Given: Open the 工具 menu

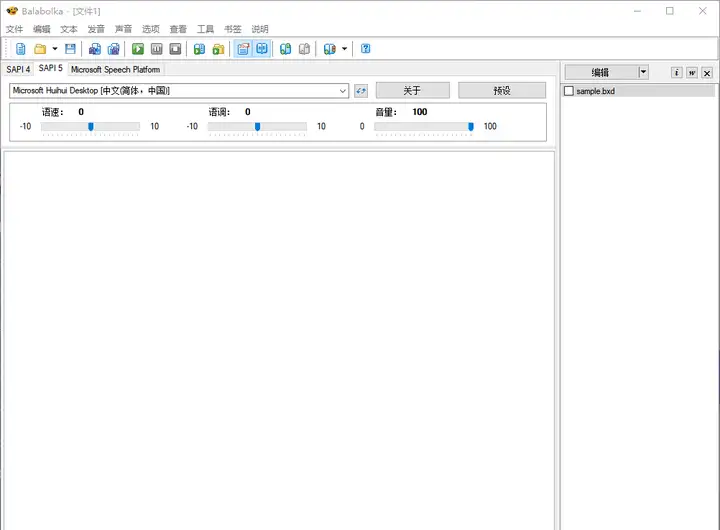Looking at the screenshot, I should tap(205, 29).
